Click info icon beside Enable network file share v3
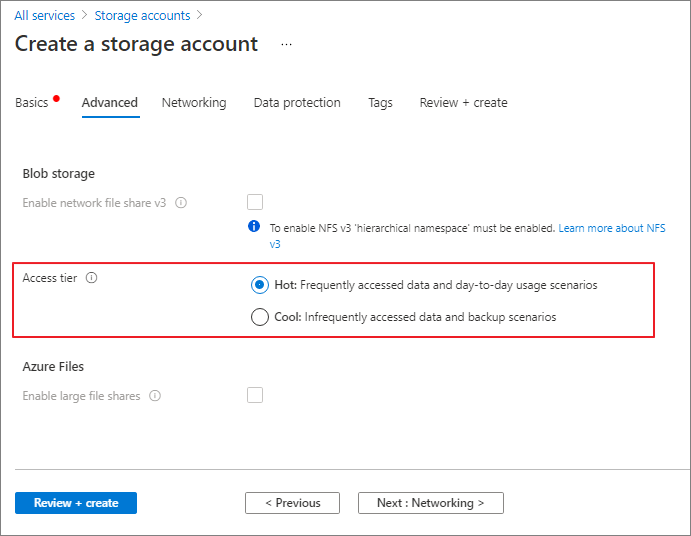Screen dimensions: 691x536 click(181, 202)
